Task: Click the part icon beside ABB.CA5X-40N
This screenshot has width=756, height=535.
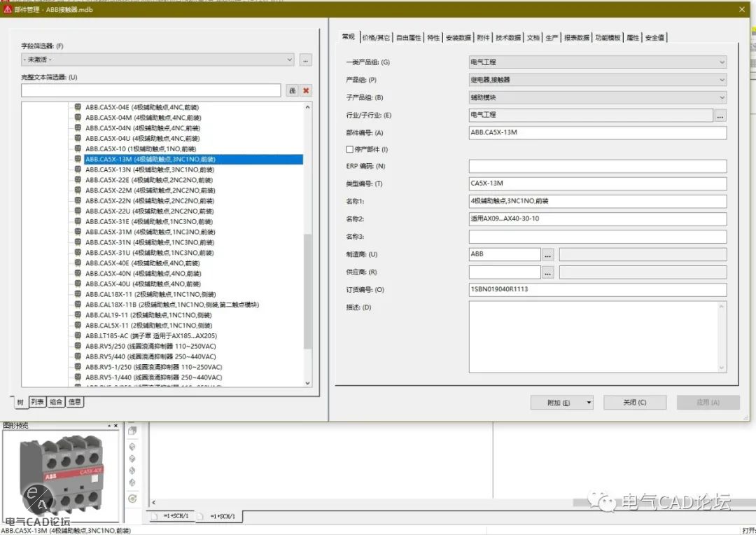Action: click(78, 273)
